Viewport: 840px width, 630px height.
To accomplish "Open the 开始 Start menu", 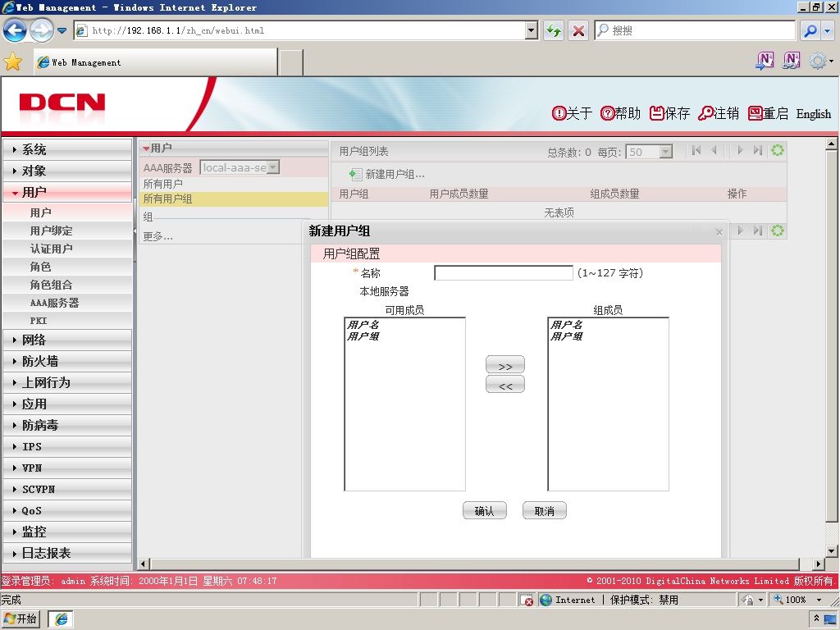I will (21, 619).
